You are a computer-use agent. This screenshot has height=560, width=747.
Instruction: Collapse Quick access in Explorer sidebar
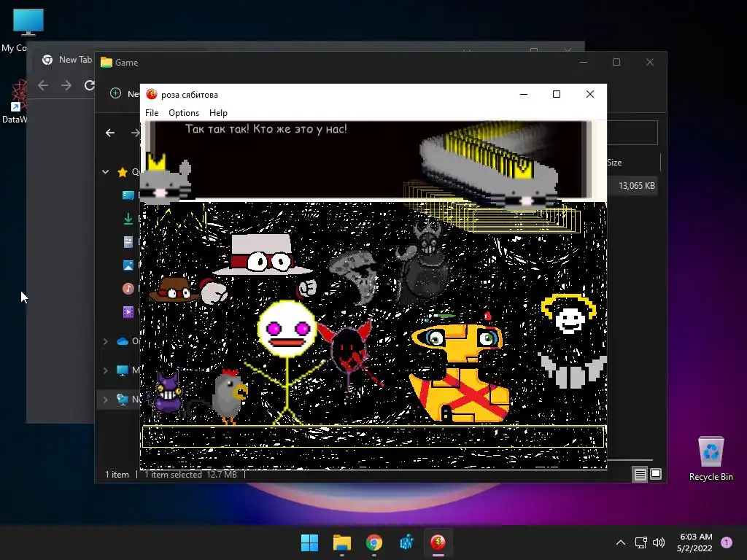click(x=105, y=172)
